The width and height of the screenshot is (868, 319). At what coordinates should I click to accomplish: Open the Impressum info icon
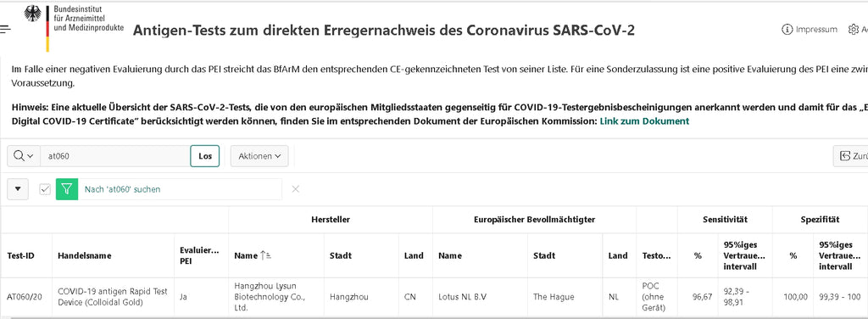point(787,30)
